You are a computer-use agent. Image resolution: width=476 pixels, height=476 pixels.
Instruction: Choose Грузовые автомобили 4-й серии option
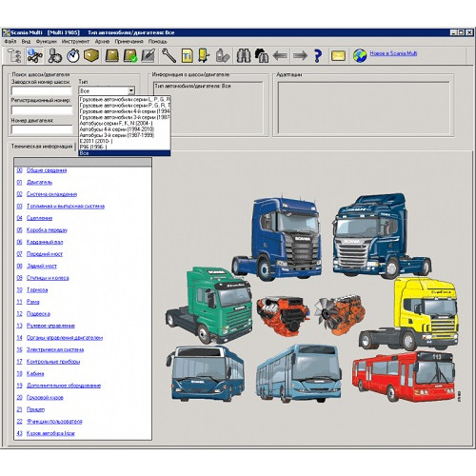click(125, 111)
